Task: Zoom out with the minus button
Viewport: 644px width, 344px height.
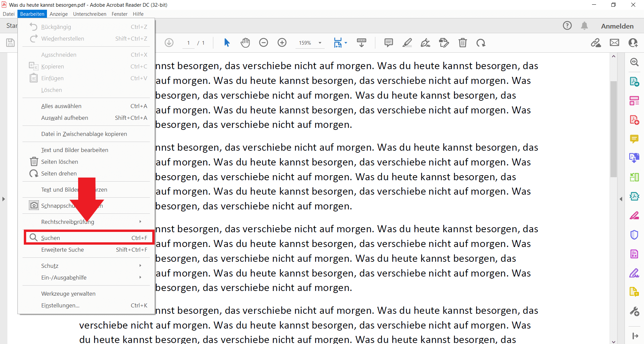Action: coord(264,43)
